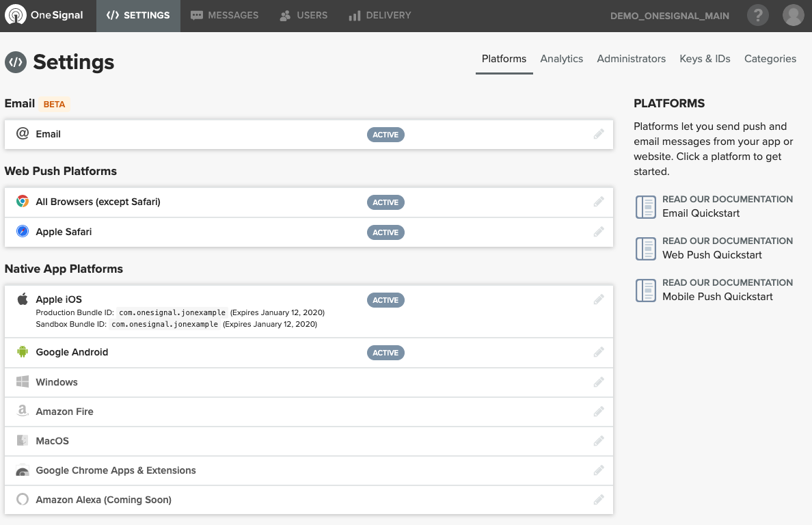812x525 pixels.
Task: Click the Sandbox Bundle ID value
Action: pos(165,324)
